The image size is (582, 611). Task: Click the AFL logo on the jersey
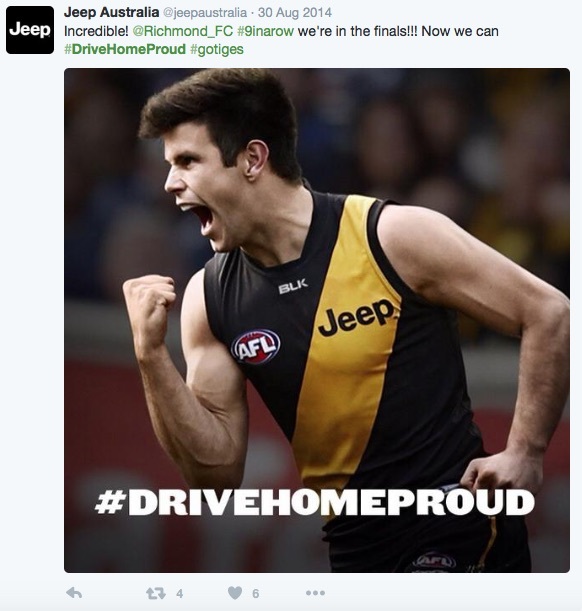[256, 346]
